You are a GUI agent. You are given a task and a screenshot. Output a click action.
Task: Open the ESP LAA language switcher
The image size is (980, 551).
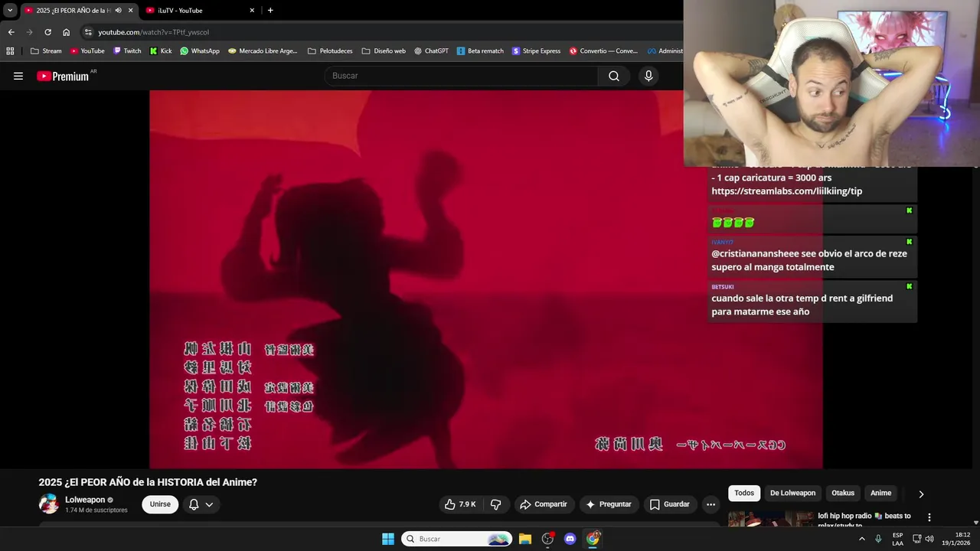tap(897, 539)
